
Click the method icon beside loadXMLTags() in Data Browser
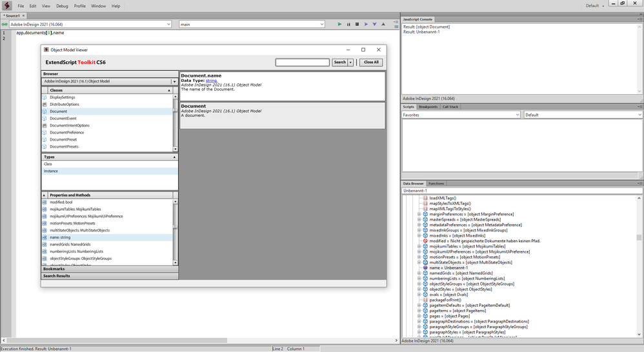pos(425,198)
